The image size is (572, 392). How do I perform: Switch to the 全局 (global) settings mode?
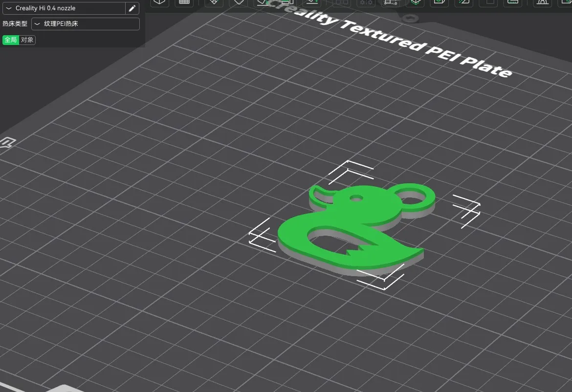11,40
